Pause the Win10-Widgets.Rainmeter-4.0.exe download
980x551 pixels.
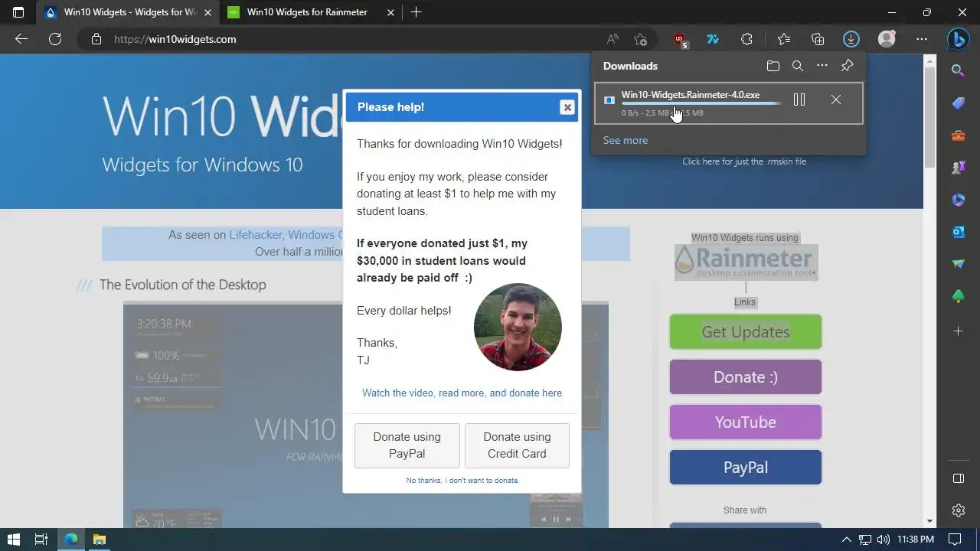(x=799, y=99)
